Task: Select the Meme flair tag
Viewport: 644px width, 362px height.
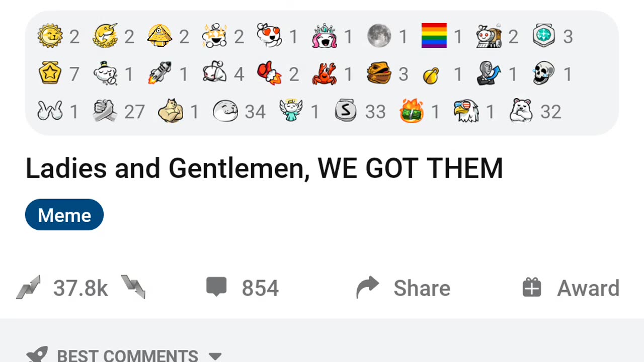Action: [x=64, y=215]
